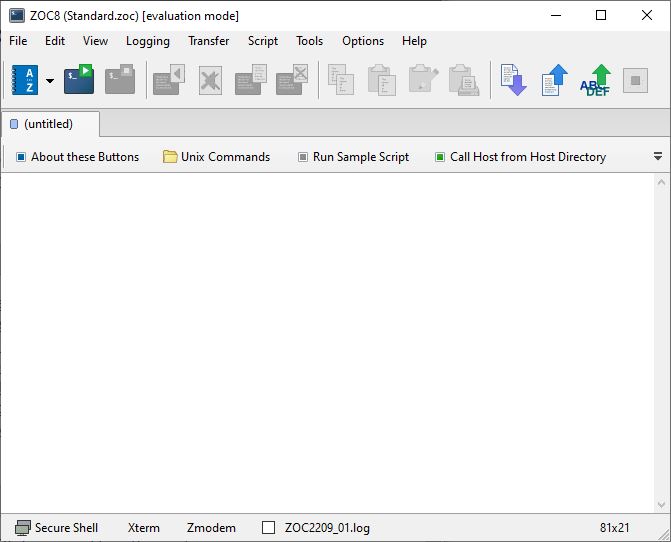671x542 pixels.
Task: Click the grayed-out disconnect terminal icon
Action: [x=120, y=79]
